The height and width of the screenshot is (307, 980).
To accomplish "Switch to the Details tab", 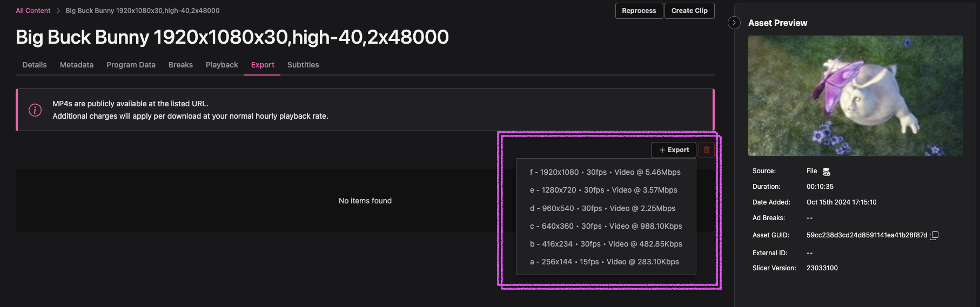I will pyautogui.click(x=35, y=65).
